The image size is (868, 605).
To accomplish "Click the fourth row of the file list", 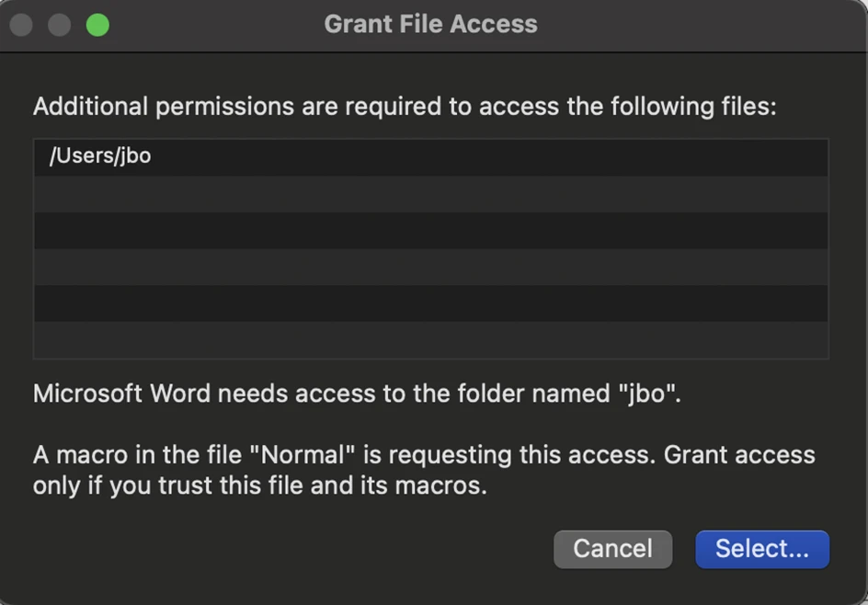I will coord(430,268).
